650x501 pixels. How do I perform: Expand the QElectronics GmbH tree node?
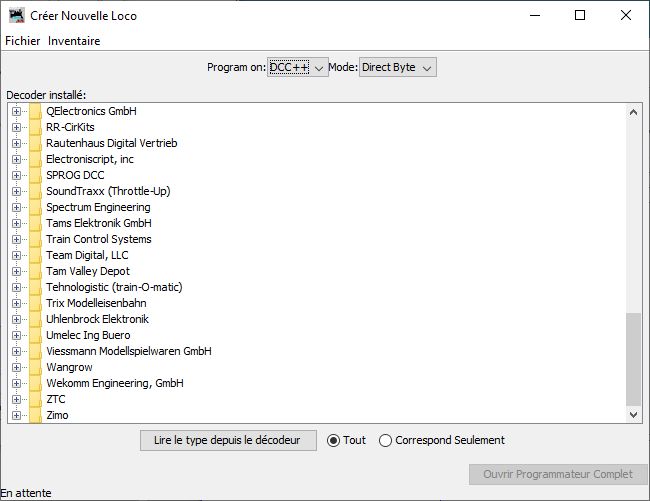(x=16, y=111)
